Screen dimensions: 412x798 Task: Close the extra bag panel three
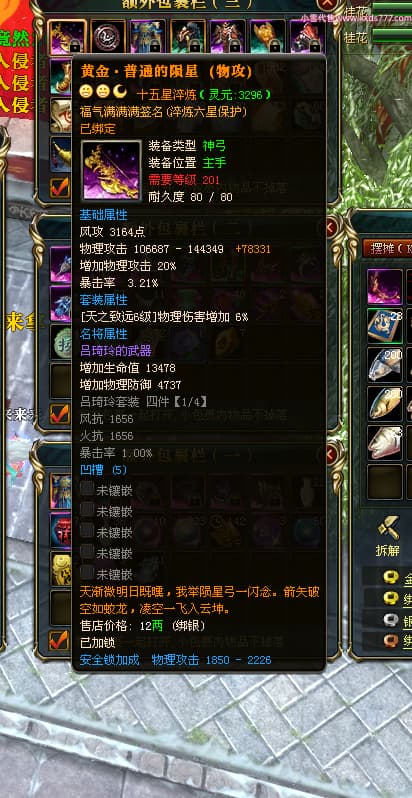pyautogui.click(x=326, y=4)
